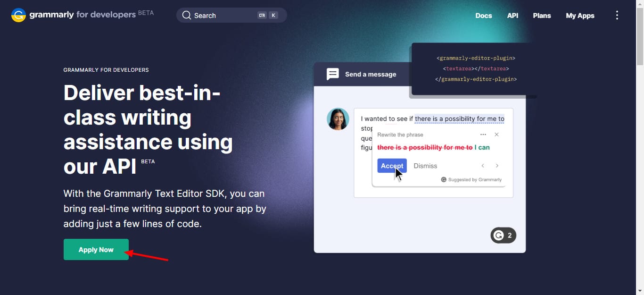Open the API menu item
This screenshot has height=295, width=644.
tap(512, 16)
